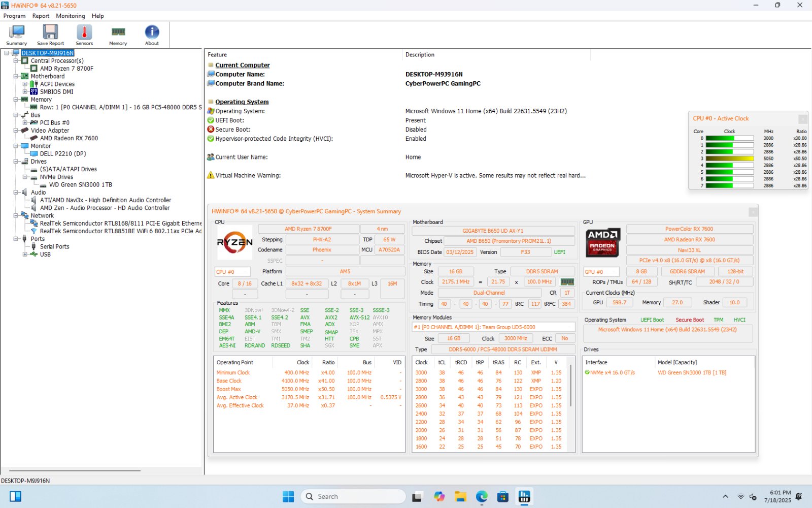This screenshot has width=812, height=508.
Task: Open the Monitoring menu
Action: [x=70, y=16]
